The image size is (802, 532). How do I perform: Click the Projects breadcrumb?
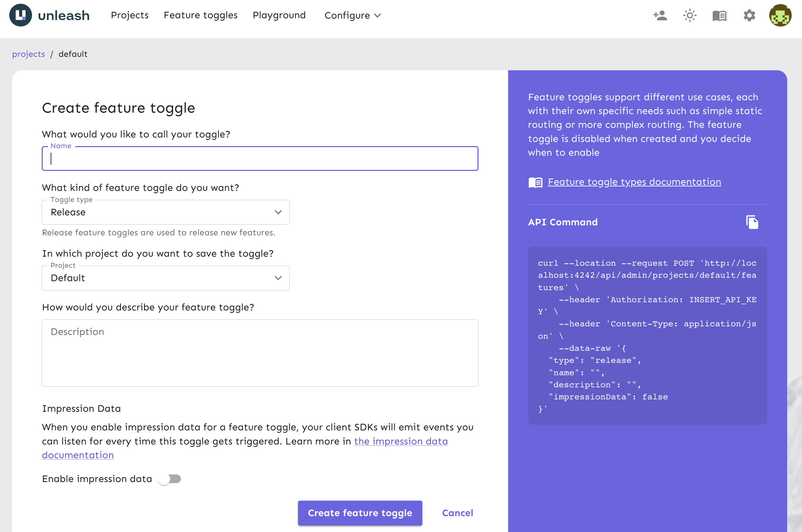29,54
